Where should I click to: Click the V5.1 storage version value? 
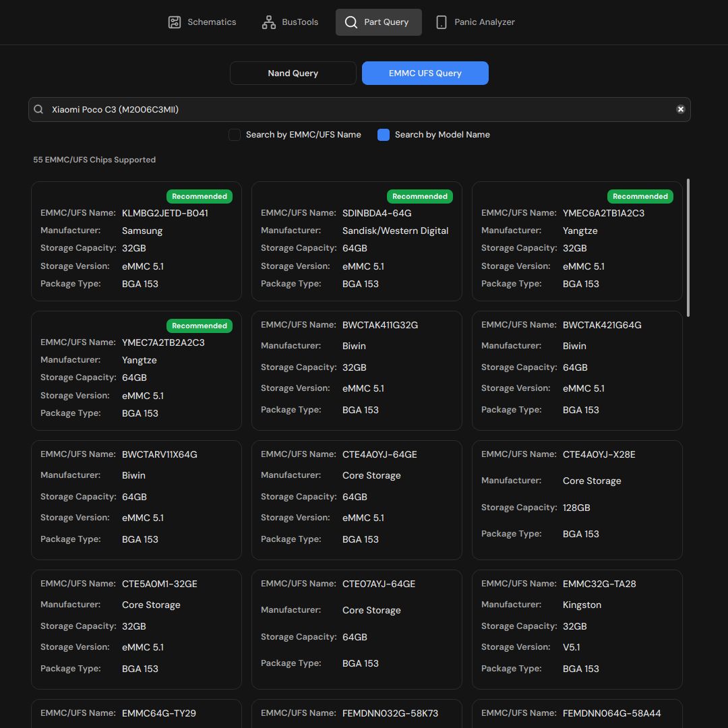(571, 647)
